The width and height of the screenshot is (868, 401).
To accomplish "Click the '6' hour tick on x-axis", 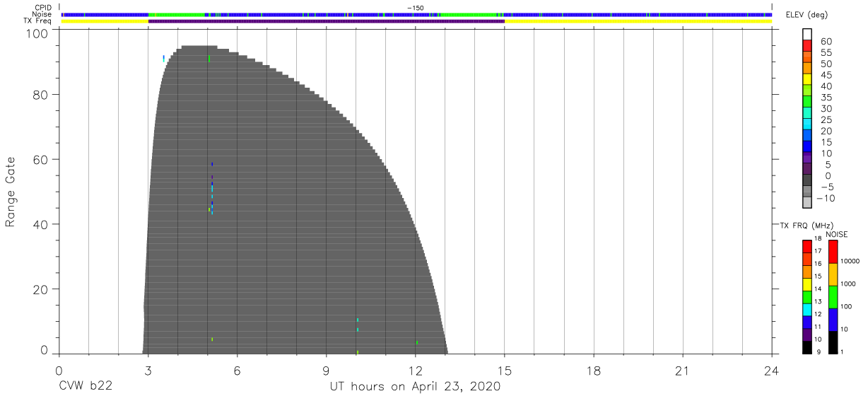I will [x=237, y=370].
